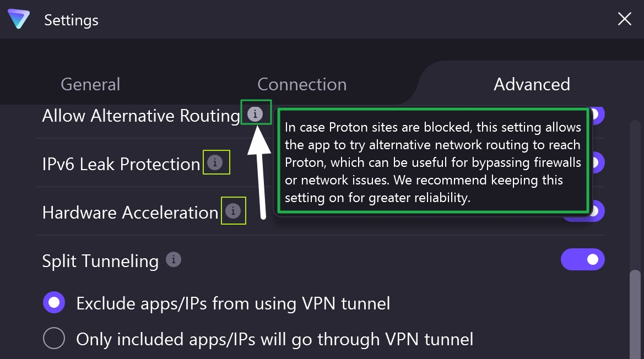Screen dimensions: 644x359
Task: Open the info tooltip for Allow Alternative Routing
Action: tap(256, 113)
